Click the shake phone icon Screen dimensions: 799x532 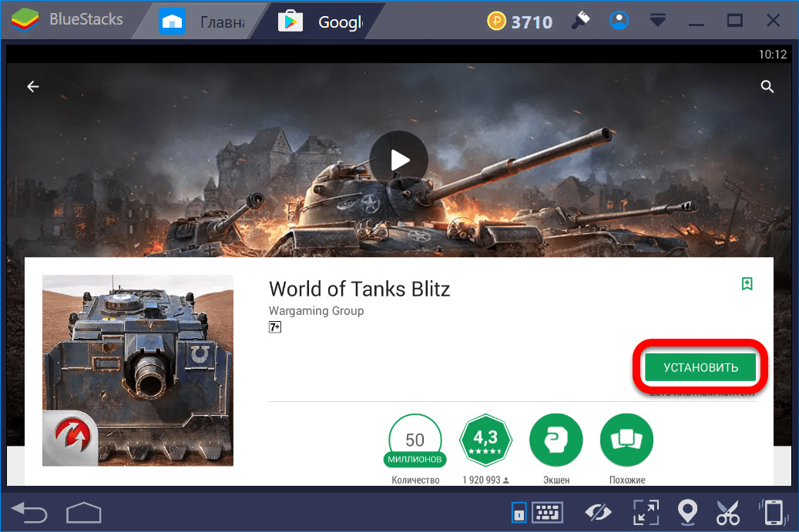click(772, 512)
